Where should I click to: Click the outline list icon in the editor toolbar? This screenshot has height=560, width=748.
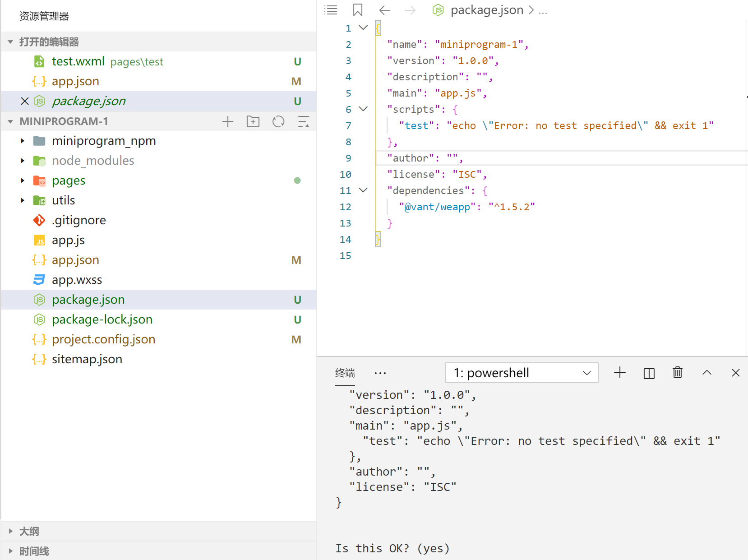point(331,10)
